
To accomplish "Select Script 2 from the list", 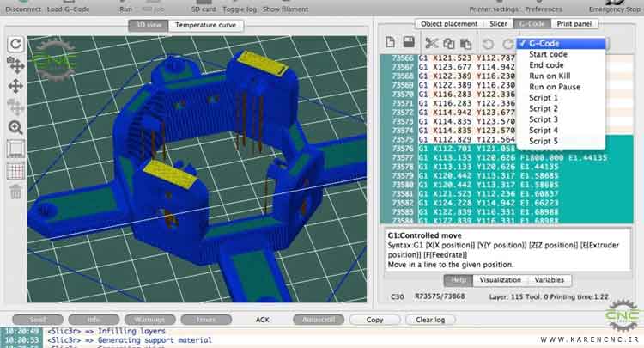I will pyautogui.click(x=561, y=108).
